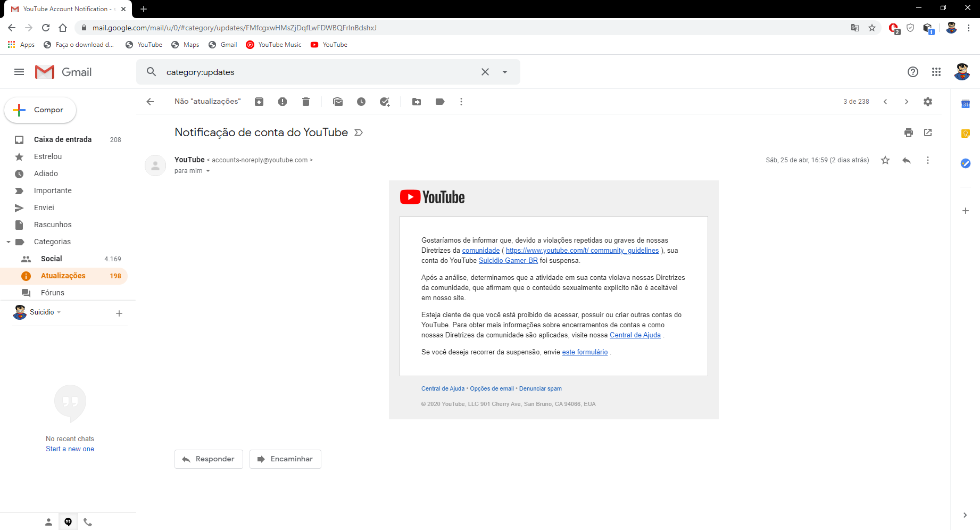Open the 'comunidade' link in email

(x=481, y=251)
